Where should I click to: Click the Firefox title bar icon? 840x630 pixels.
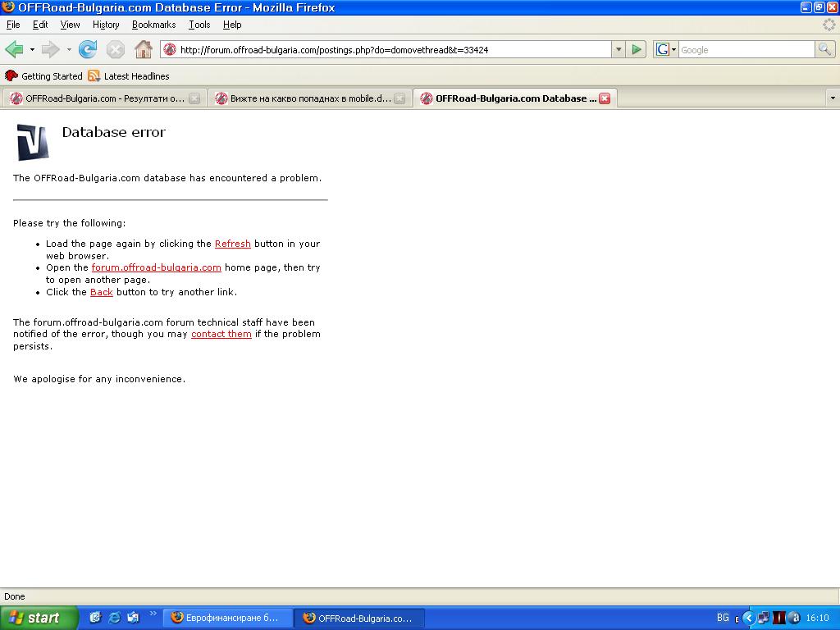pyautogui.click(x=8, y=7)
